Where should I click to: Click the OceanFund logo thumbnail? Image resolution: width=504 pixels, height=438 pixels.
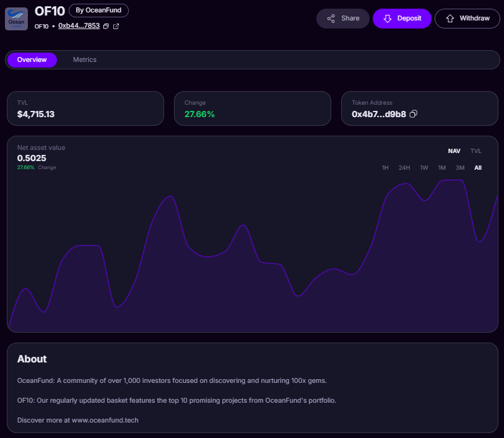[16, 19]
